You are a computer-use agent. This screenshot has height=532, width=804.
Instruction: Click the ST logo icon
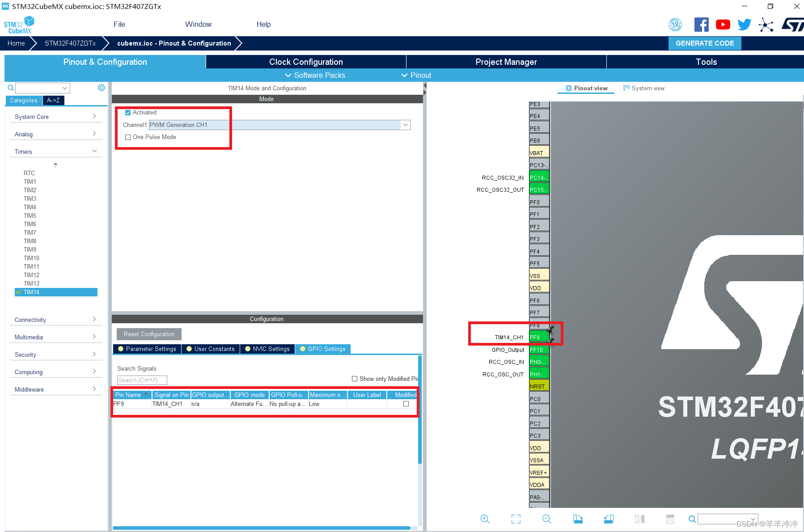(792, 25)
